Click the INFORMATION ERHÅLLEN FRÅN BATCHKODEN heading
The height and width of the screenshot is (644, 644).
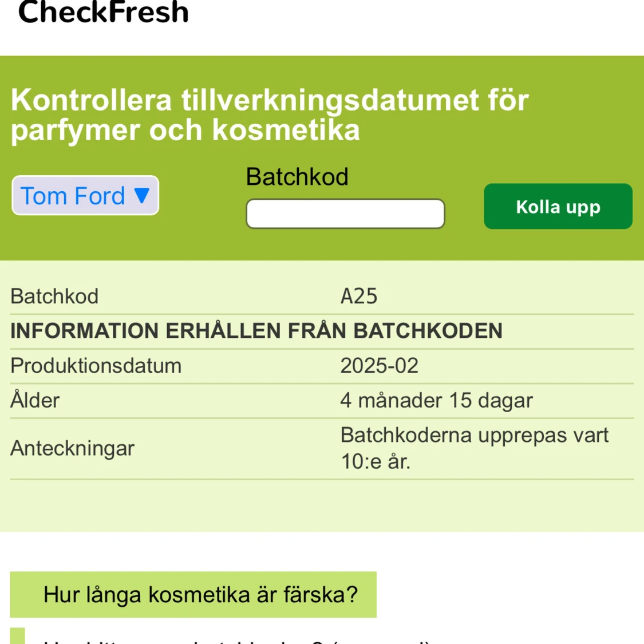click(256, 331)
